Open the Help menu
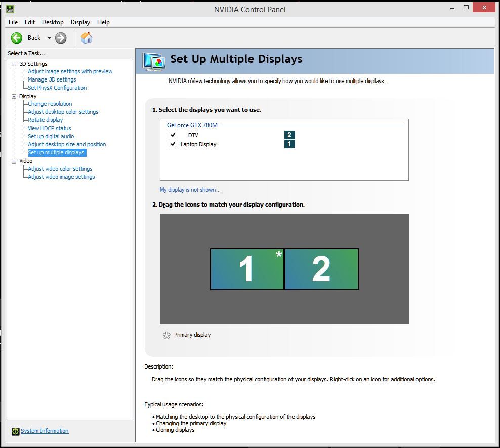 coord(103,22)
